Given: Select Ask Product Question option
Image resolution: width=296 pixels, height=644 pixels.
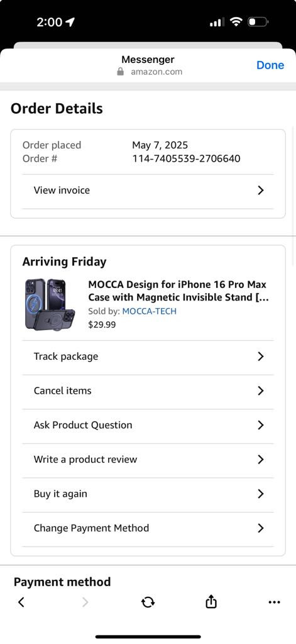Looking at the screenshot, I should click(x=148, y=425).
